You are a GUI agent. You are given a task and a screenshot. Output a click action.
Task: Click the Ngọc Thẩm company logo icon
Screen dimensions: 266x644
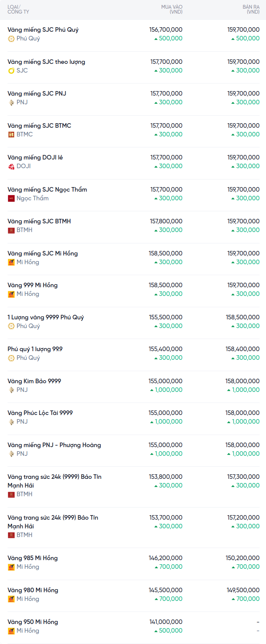(11, 198)
